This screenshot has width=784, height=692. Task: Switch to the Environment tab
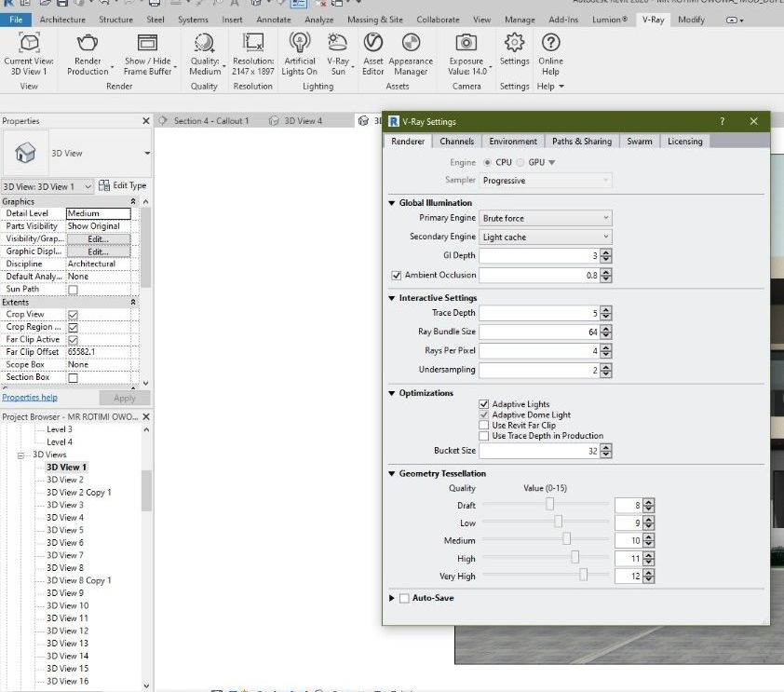[513, 142]
